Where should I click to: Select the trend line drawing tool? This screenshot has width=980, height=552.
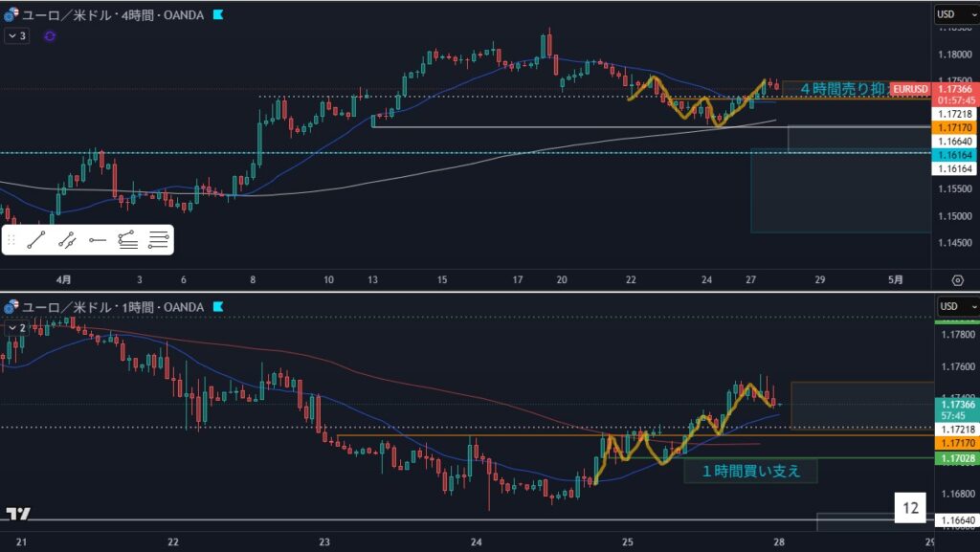tap(35, 241)
